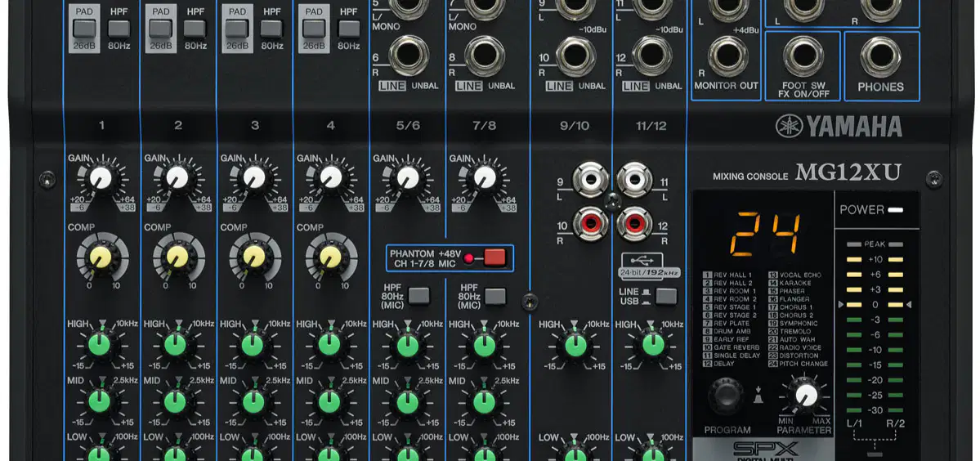
Task: Turn the white PARAMETER knob
Action: [807, 395]
